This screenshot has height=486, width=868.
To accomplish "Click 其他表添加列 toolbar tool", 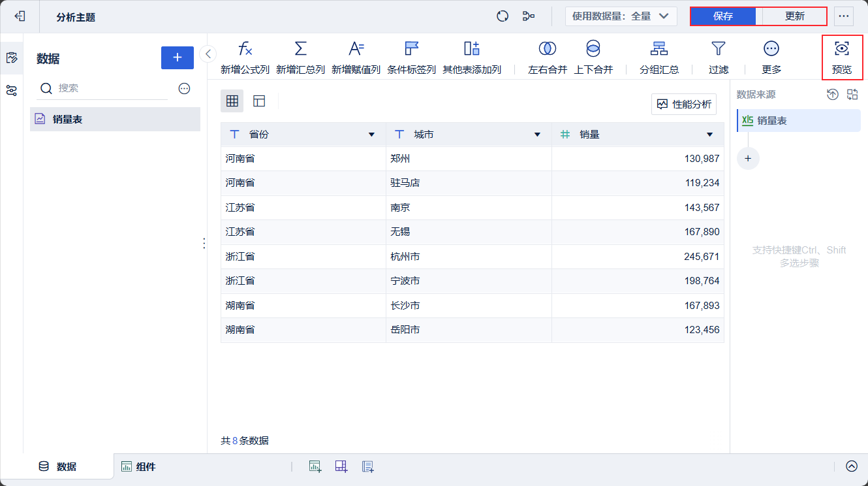I will 472,57.
